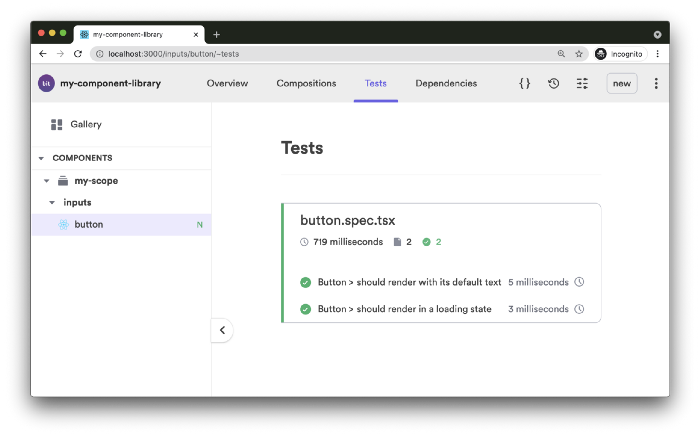Image resolution: width=700 pixels, height=437 pixels.
Task: Click the clock icon next to 719 milliseconds
Action: point(304,242)
